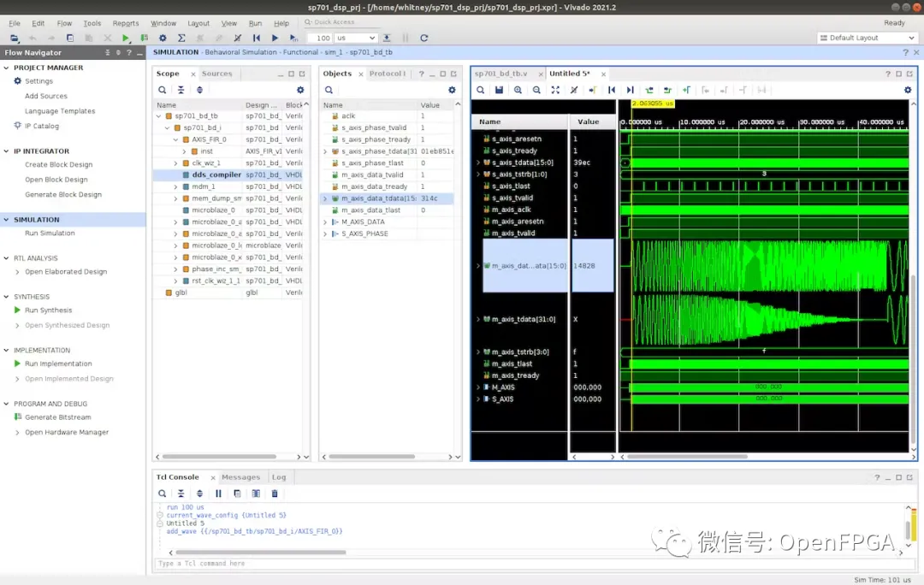924x585 pixels.
Task: Jump to next transition in waveform
Action: pyautogui.click(x=667, y=90)
